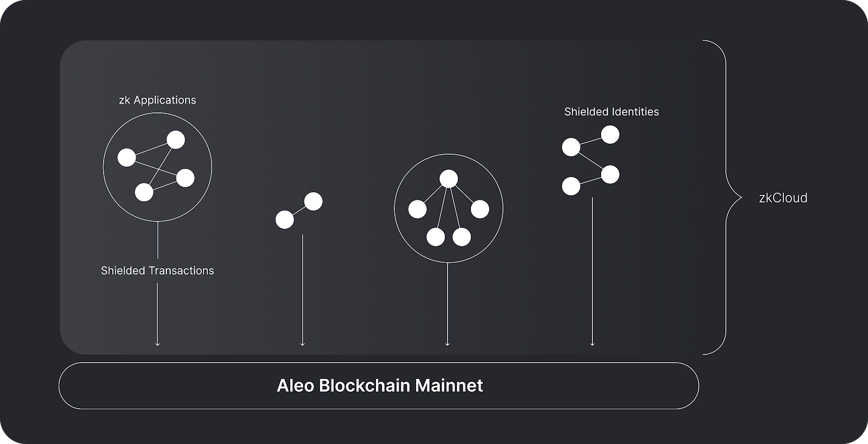Select the top root node of circled tree

coord(449,179)
